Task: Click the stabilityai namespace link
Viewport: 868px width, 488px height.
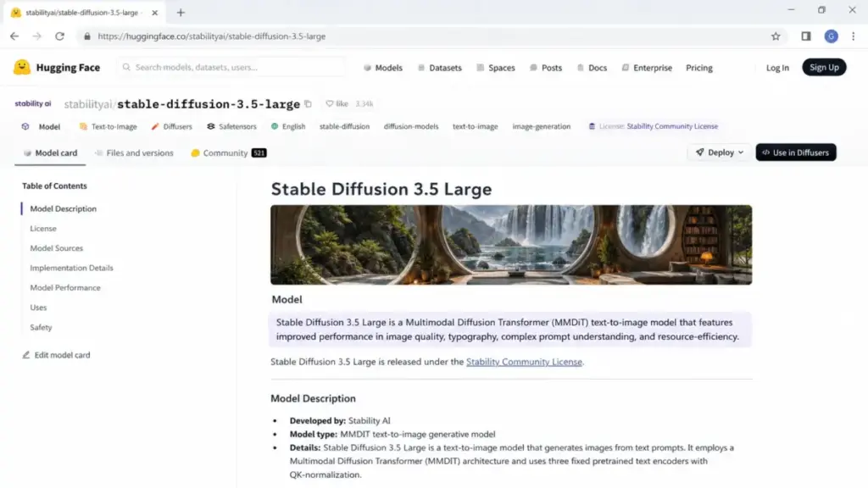Action: click(x=88, y=104)
